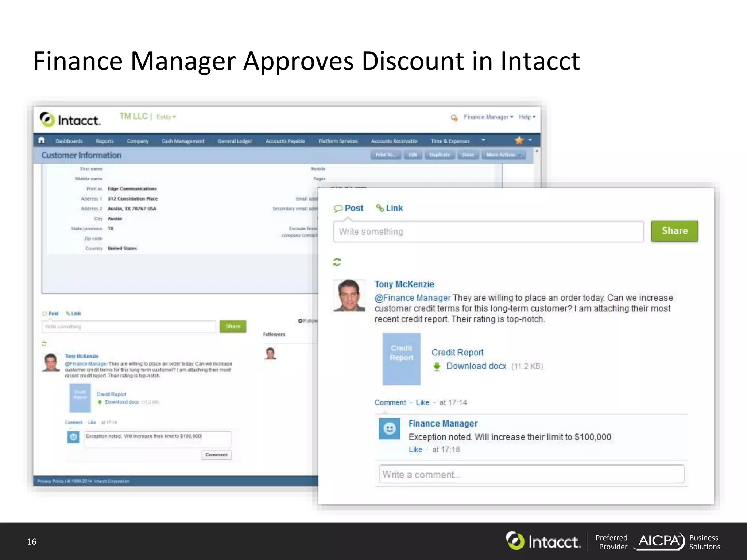Switch to the Link tab in popup
This screenshot has width=747, height=560.
pos(389,208)
